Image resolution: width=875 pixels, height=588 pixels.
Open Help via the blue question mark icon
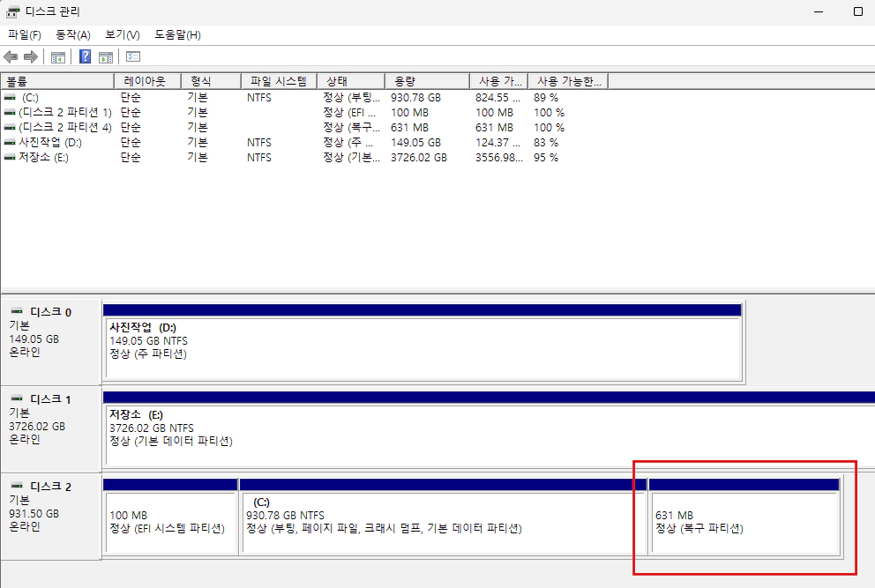click(x=86, y=57)
